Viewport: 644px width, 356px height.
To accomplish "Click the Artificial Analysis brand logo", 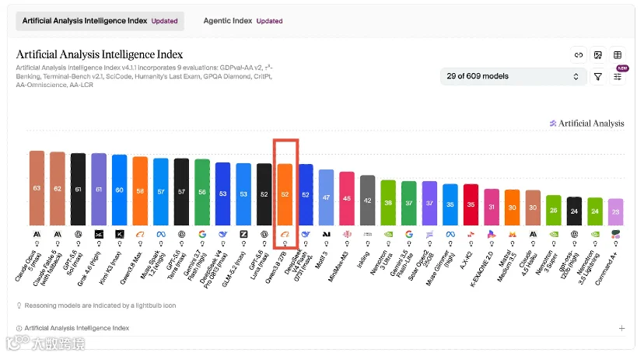I will (587, 123).
